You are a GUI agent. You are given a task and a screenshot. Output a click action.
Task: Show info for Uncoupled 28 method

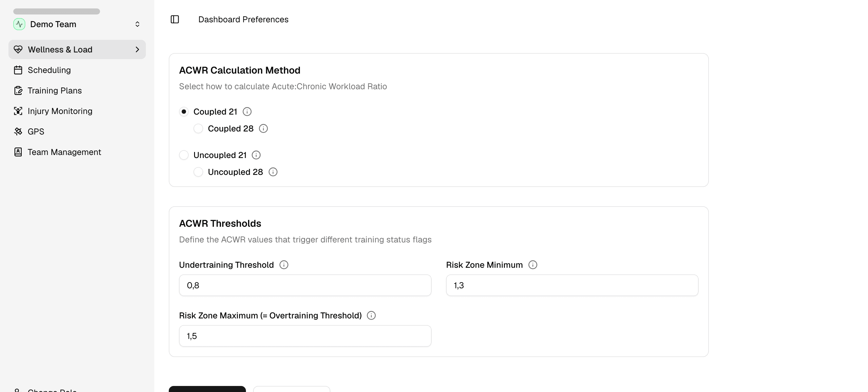(x=273, y=172)
